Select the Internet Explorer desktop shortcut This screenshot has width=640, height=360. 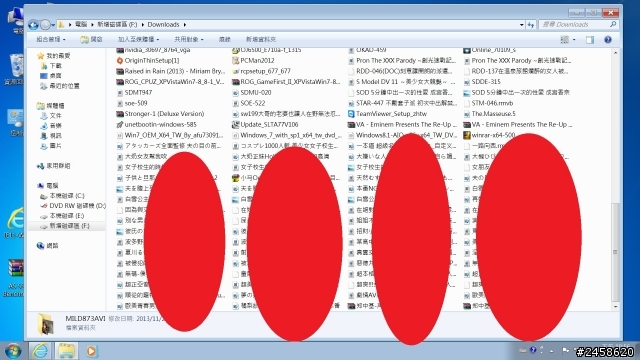point(15,223)
